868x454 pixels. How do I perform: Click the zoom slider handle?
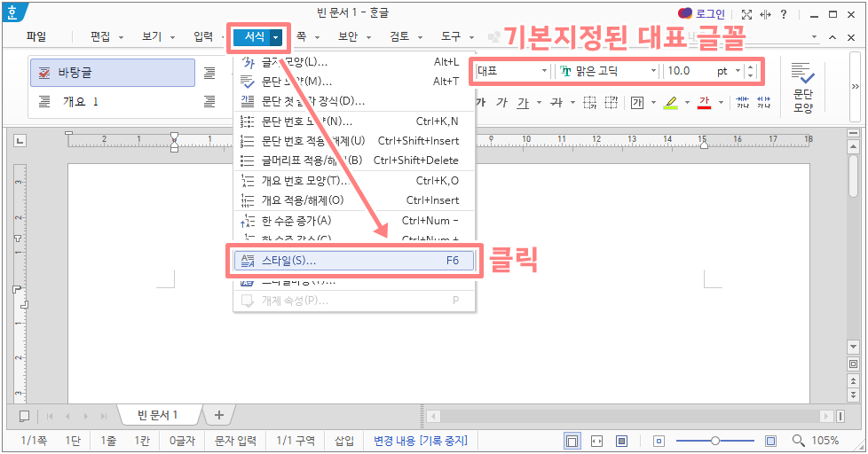[x=715, y=441]
